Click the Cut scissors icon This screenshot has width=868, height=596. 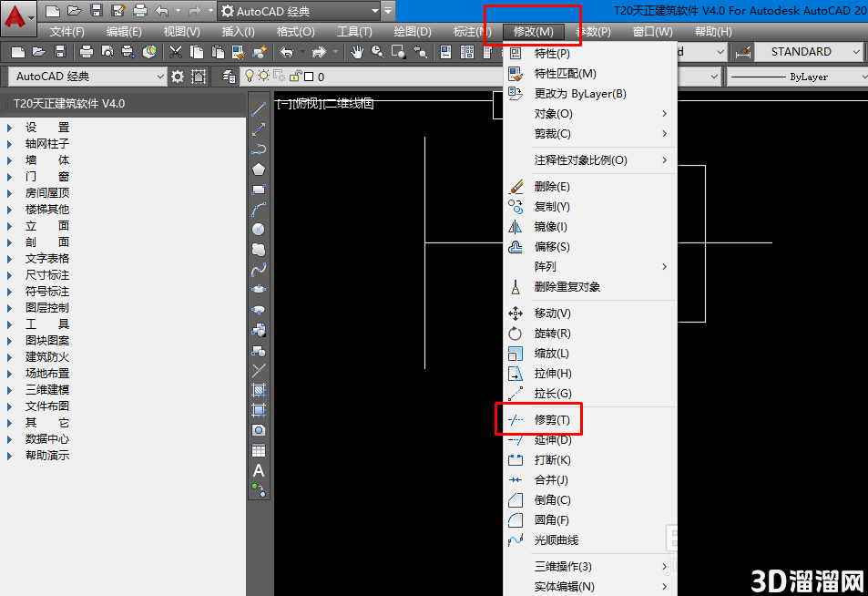coord(176,52)
